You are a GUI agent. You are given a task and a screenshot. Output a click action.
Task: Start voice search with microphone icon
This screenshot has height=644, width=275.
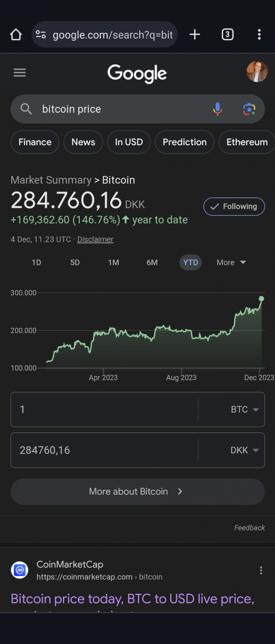coord(217,109)
